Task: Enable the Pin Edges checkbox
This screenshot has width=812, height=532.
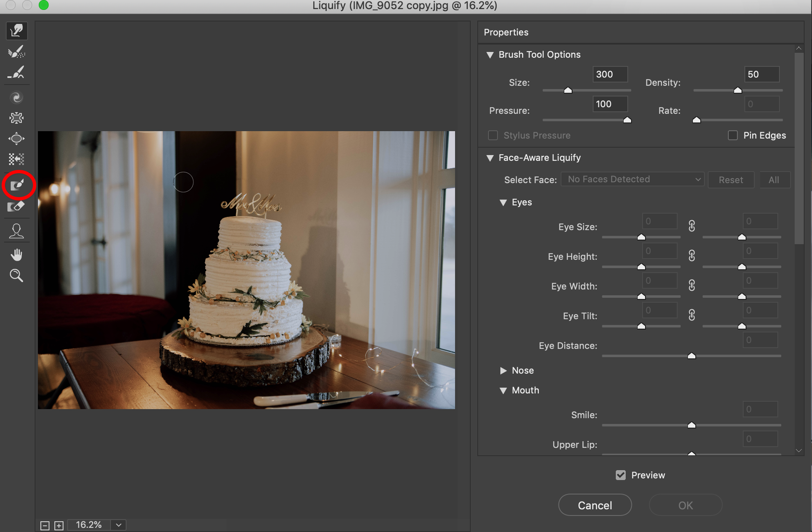Action: pyautogui.click(x=732, y=135)
